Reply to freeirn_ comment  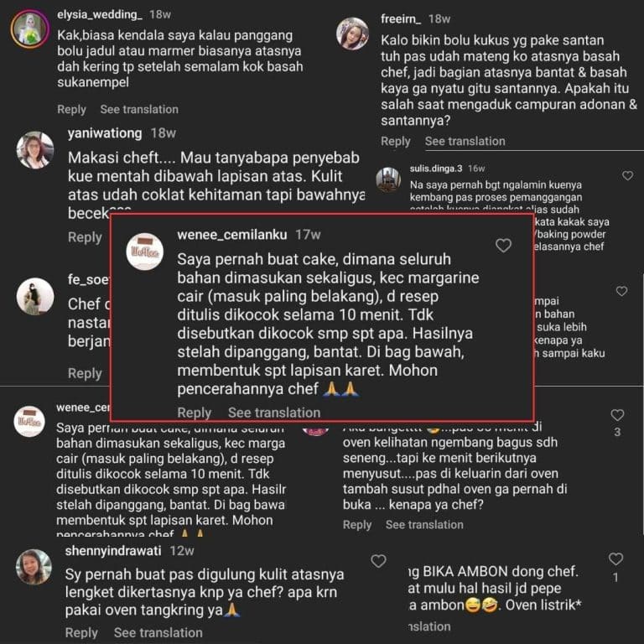pyautogui.click(x=396, y=141)
